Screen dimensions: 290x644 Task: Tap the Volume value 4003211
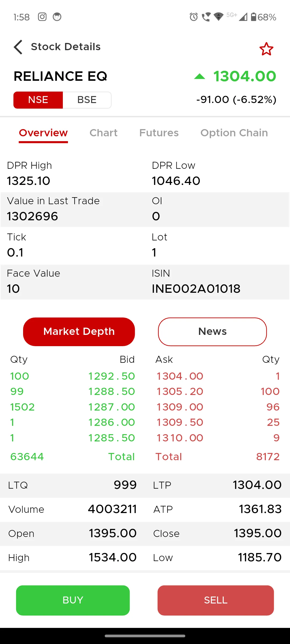(113, 509)
